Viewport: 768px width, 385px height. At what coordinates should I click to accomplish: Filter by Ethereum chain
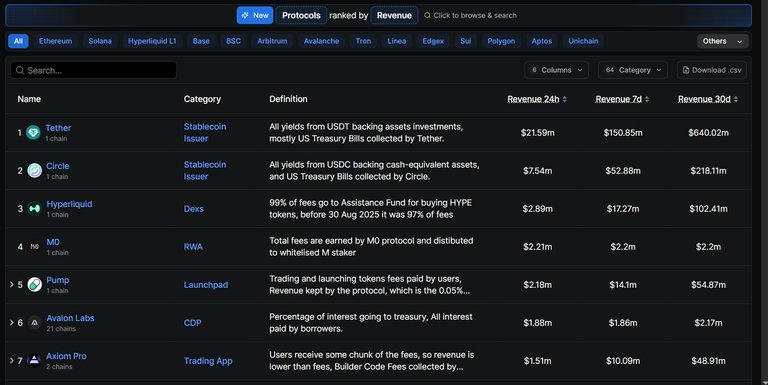pos(55,41)
